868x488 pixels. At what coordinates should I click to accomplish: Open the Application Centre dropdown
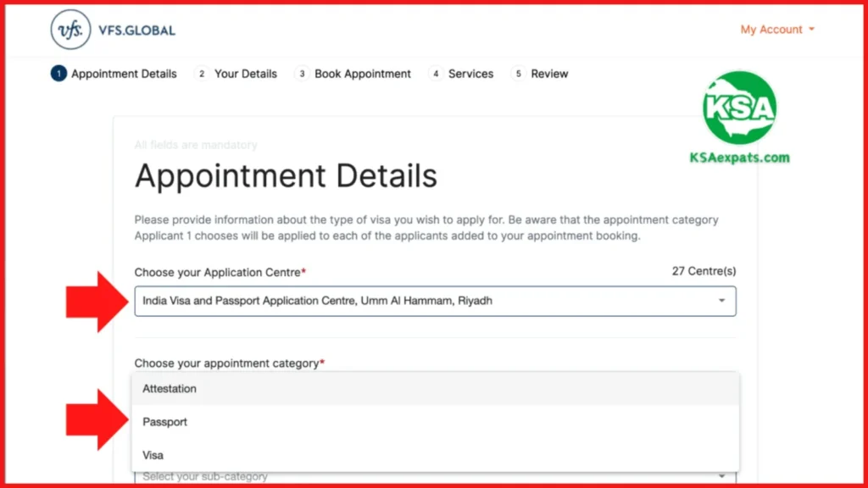(x=435, y=301)
